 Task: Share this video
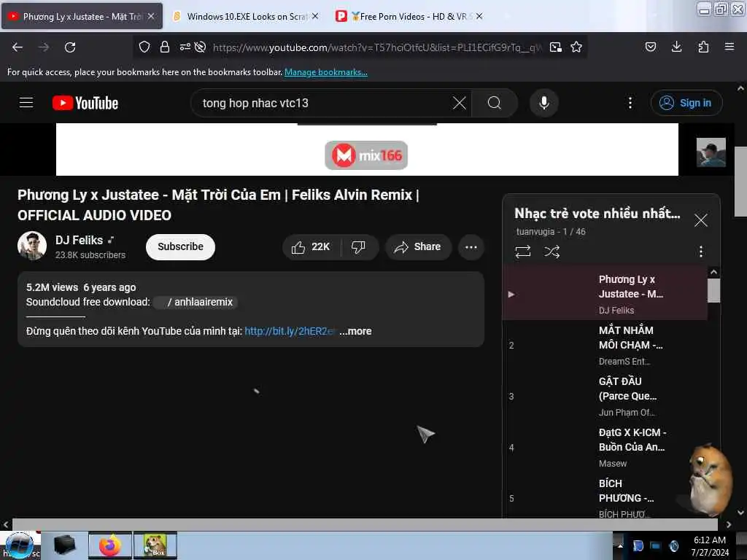click(x=418, y=246)
